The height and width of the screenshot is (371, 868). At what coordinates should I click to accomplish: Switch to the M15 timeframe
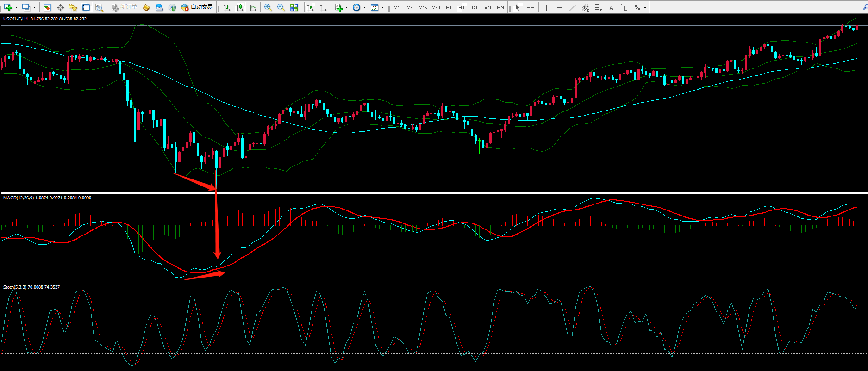pos(422,7)
